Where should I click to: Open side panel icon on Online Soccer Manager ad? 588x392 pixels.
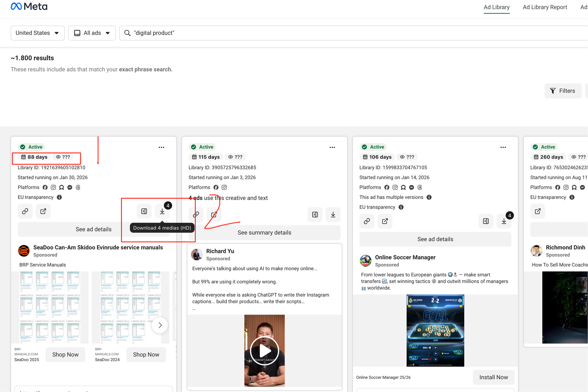point(486,221)
